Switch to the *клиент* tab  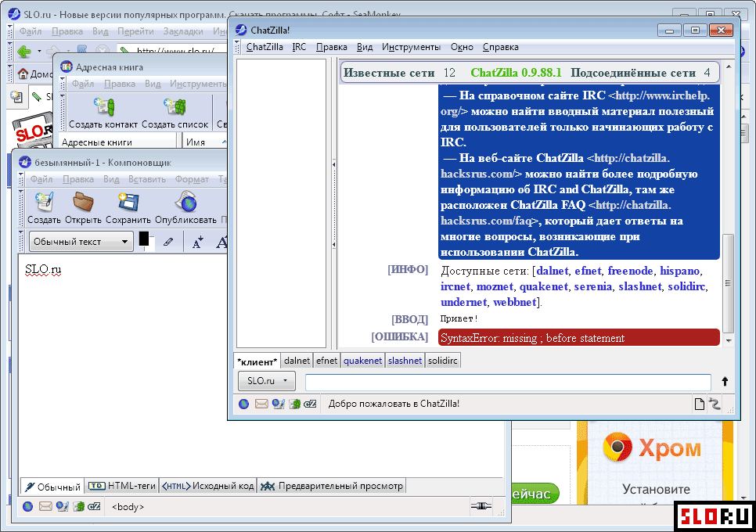tap(257, 361)
